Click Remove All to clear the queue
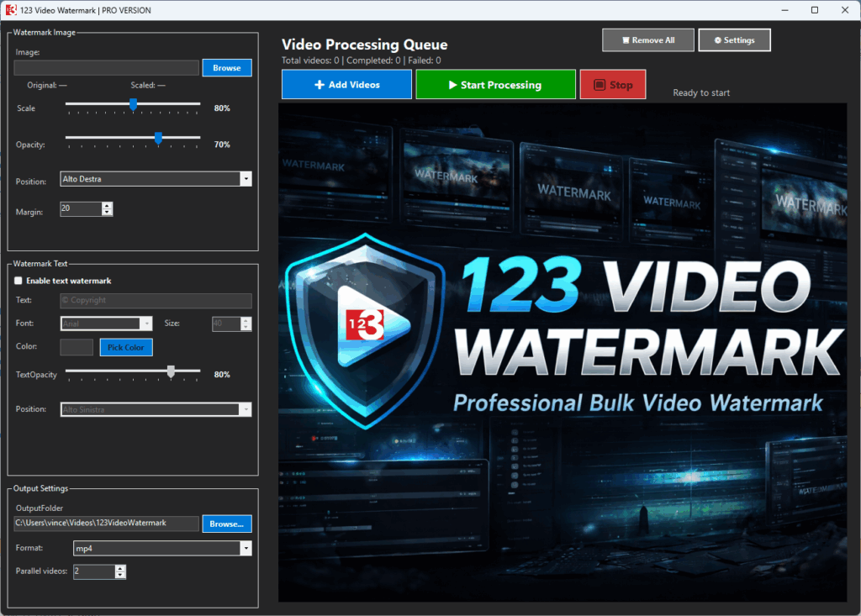Screen dimensions: 861x616 click(647, 40)
